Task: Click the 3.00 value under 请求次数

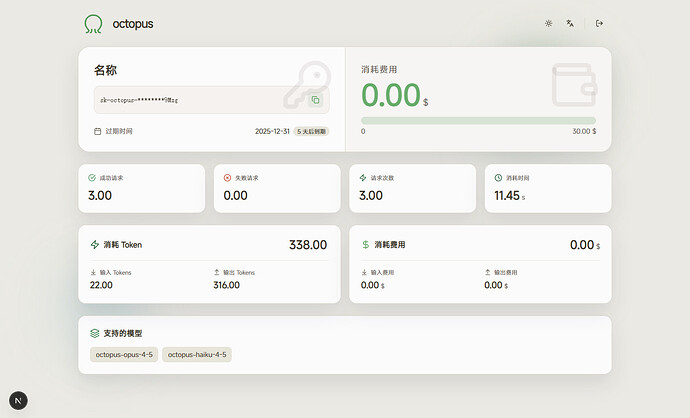Action: pos(371,196)
